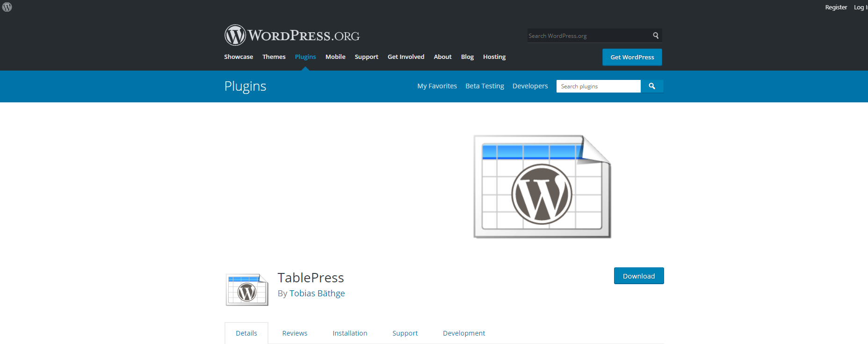Switch to the Development tab

click(464, 333)
